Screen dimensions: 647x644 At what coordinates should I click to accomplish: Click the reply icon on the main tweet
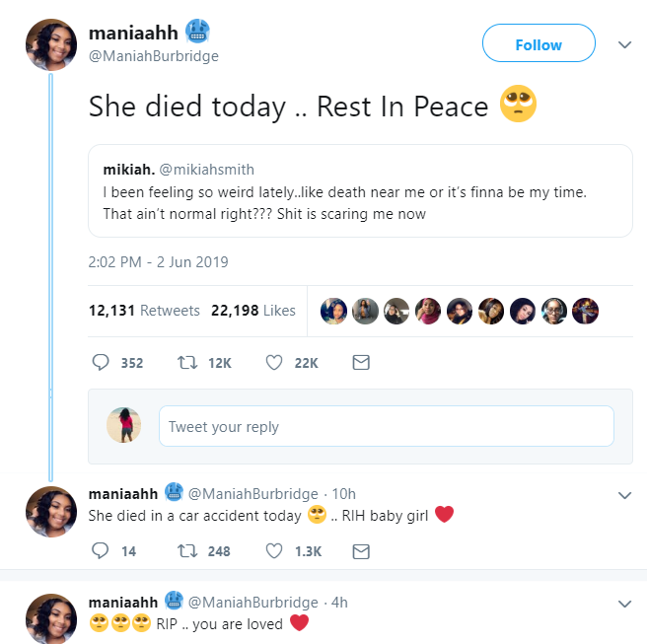pos(100,363)
